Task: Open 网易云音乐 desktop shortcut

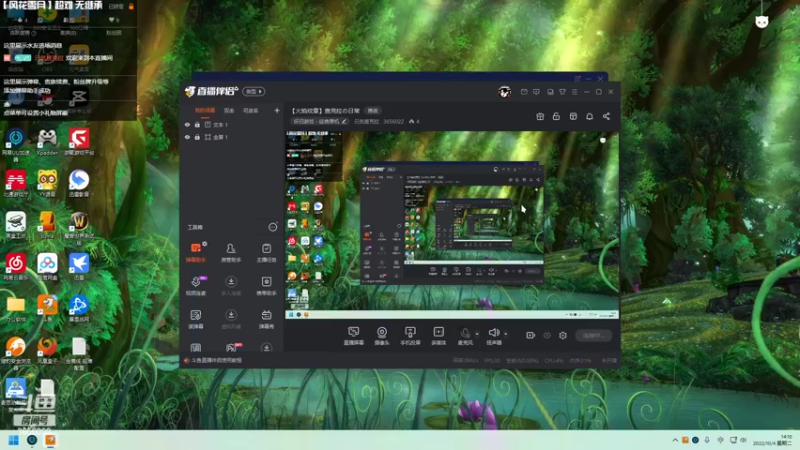Action: 16,267
